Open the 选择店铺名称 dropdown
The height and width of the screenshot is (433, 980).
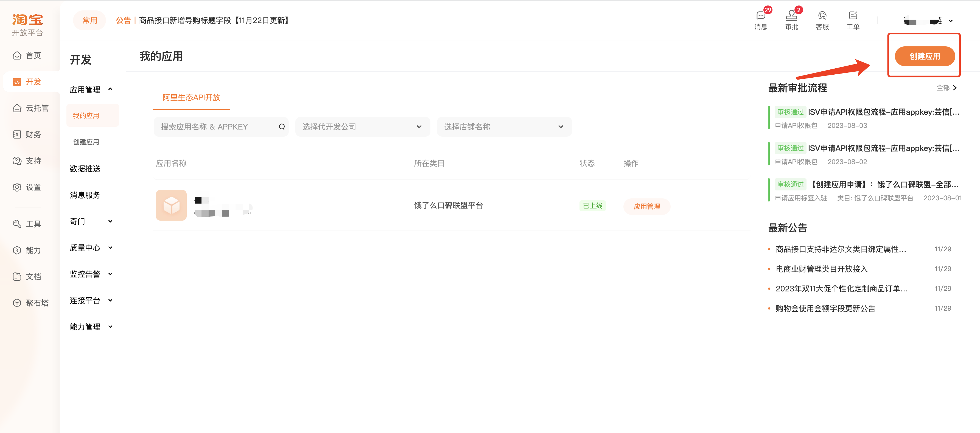504,126
